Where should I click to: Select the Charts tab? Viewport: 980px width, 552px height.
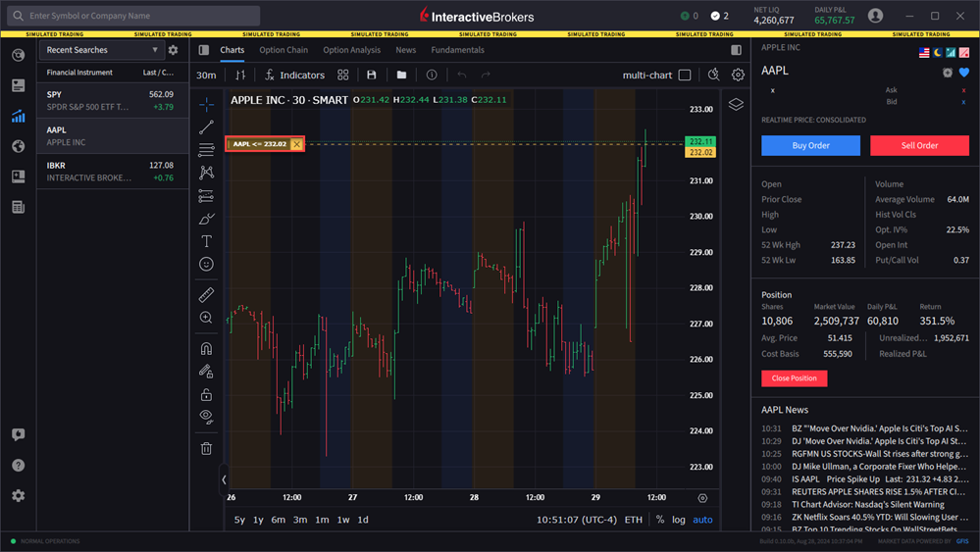pos(232,50)
